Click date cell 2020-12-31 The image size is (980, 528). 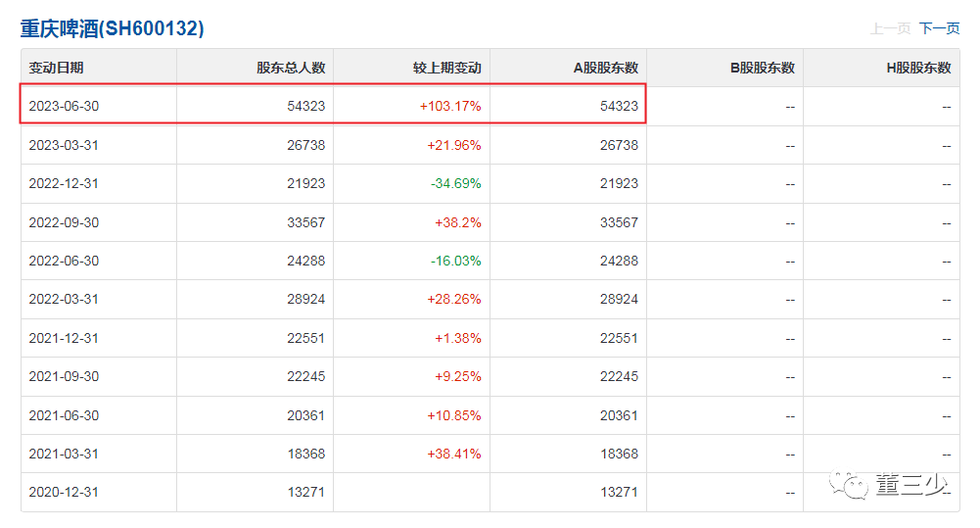coord(64,493)
